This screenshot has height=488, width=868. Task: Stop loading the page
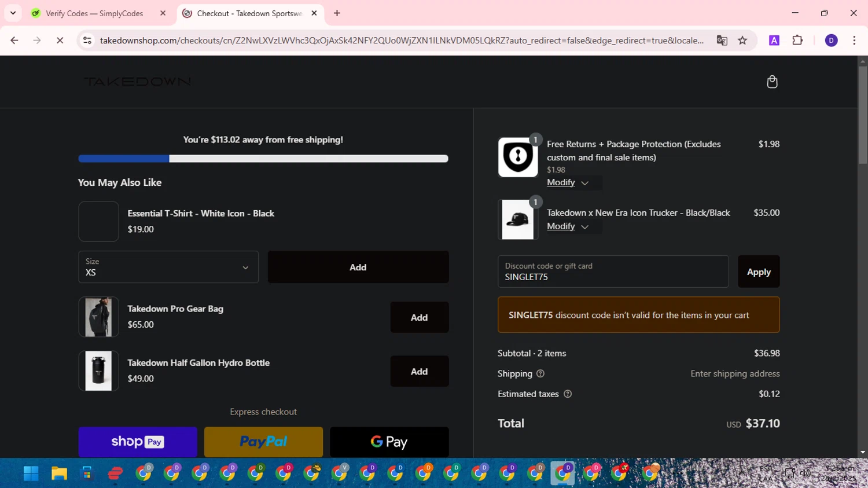pyautogui.click(x=60, y=41)
